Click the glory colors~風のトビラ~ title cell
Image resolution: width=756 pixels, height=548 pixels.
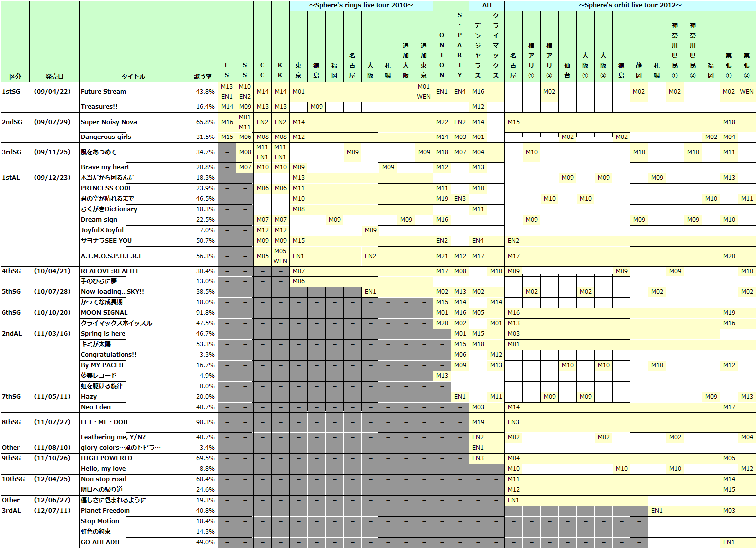(133, 448)
